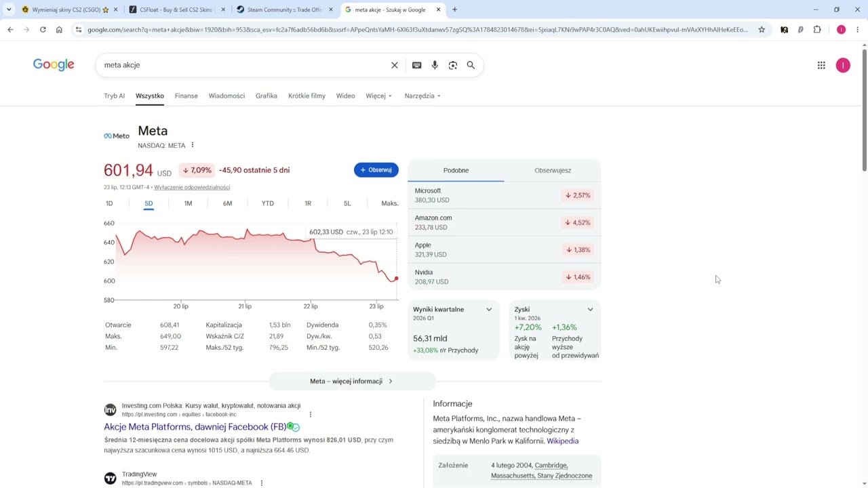Switch to the Podobne tab
Image resolution: width=868 pixels, height=488 pixels.
[x=456, y=170]
